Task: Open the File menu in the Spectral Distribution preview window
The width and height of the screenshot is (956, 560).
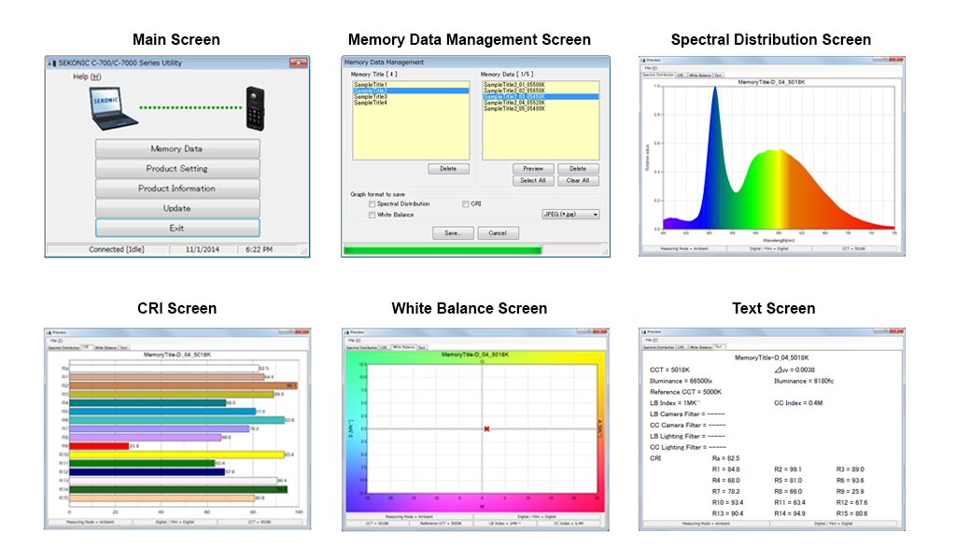Action: pyautogui.click(x=649, y=68)
